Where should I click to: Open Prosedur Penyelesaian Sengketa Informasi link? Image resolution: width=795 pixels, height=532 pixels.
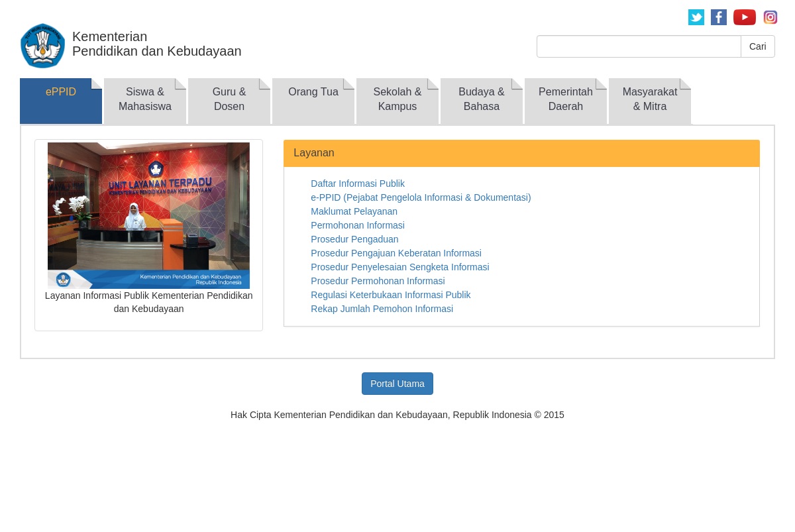pyautogui.click(x=400, y=267)
